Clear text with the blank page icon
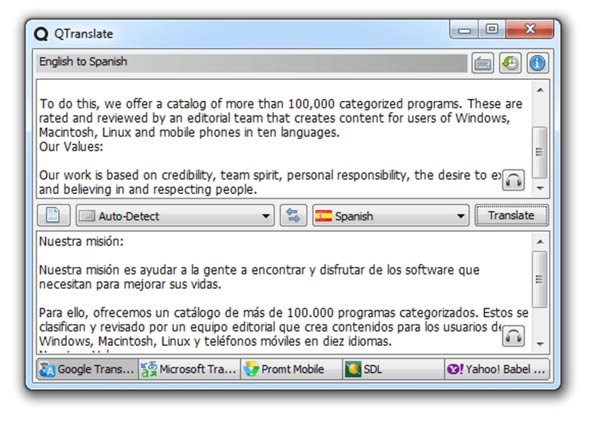This screenshot has width=600, height=428. (x=54, y=215)
